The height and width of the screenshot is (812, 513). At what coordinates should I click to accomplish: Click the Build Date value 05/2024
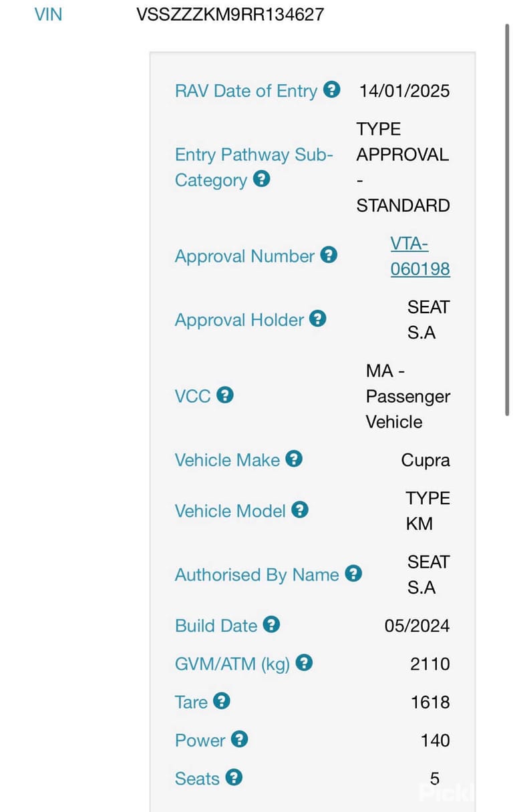click(x=417, y=626)
